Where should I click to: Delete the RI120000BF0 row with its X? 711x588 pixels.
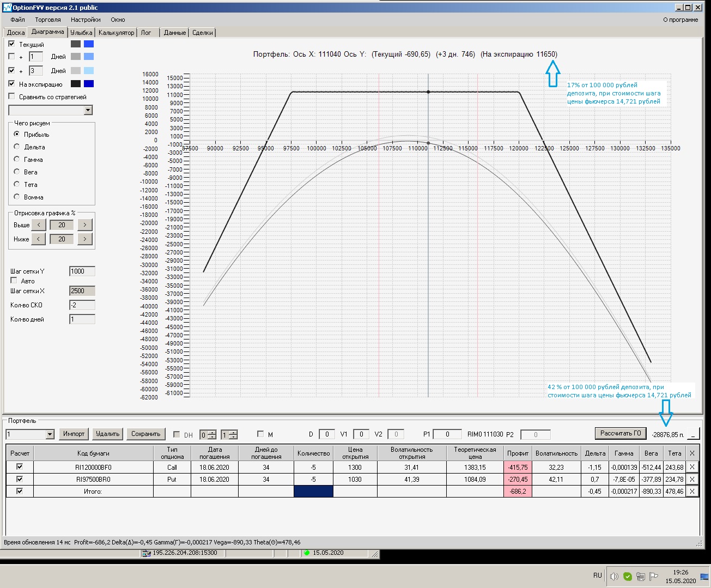pyautogui.click(x=692, y=467)
